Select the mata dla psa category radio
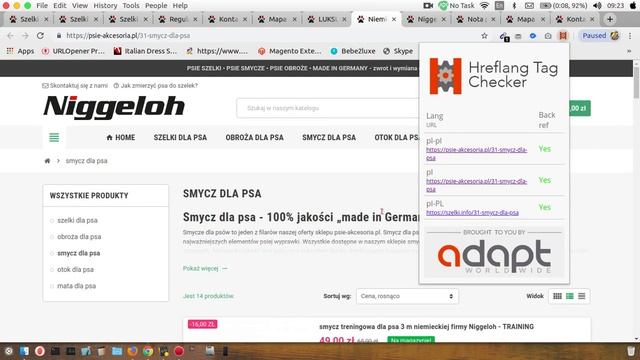This screenshot has width=640, height=360. pyautogui.click(x=52, y=286)
